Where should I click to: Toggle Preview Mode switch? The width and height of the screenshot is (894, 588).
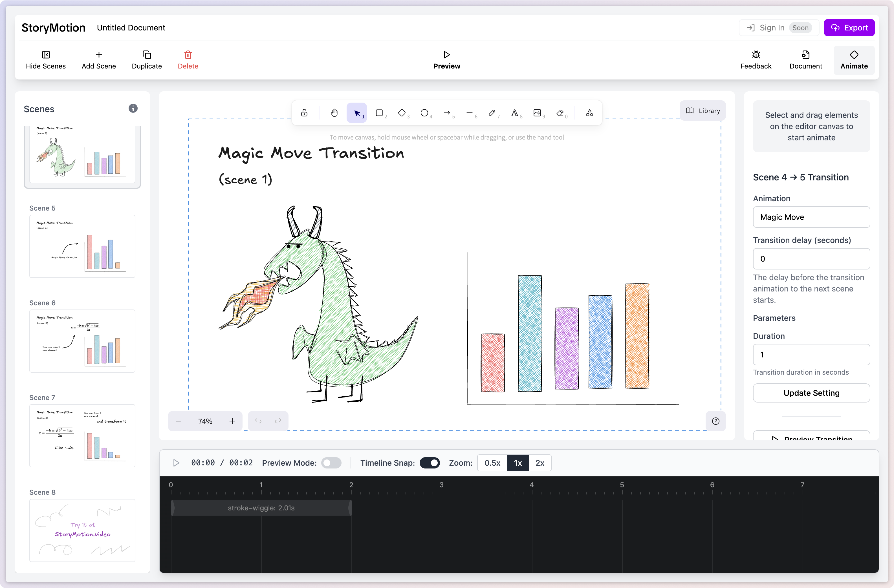point(331,463)
